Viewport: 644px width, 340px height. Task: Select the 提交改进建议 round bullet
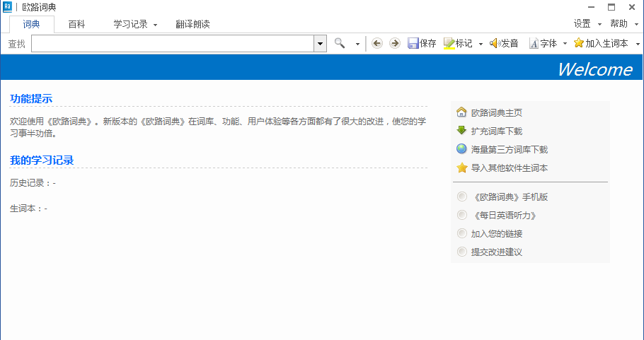tap(462, 252)
